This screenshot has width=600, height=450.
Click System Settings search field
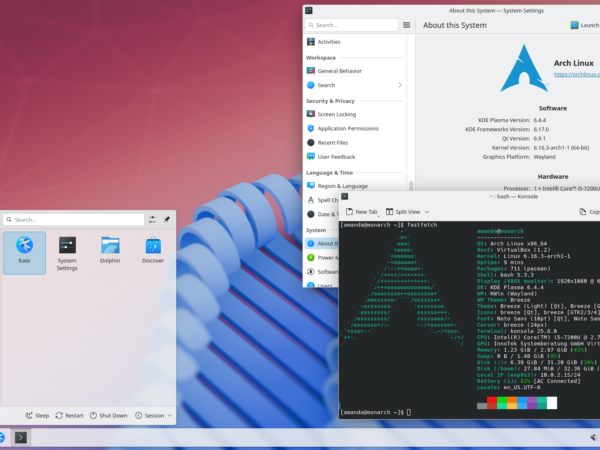tap(351, 25)
